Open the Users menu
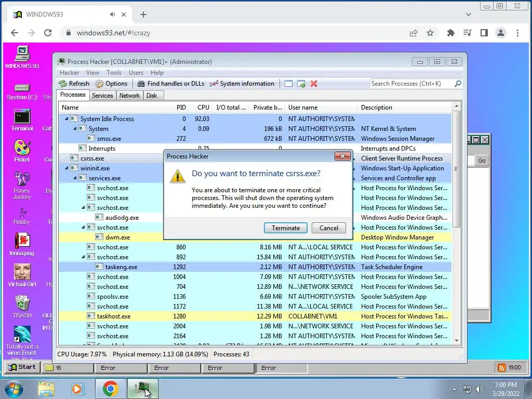The width and height of the screenshot is (532, 399). (136, 73)
